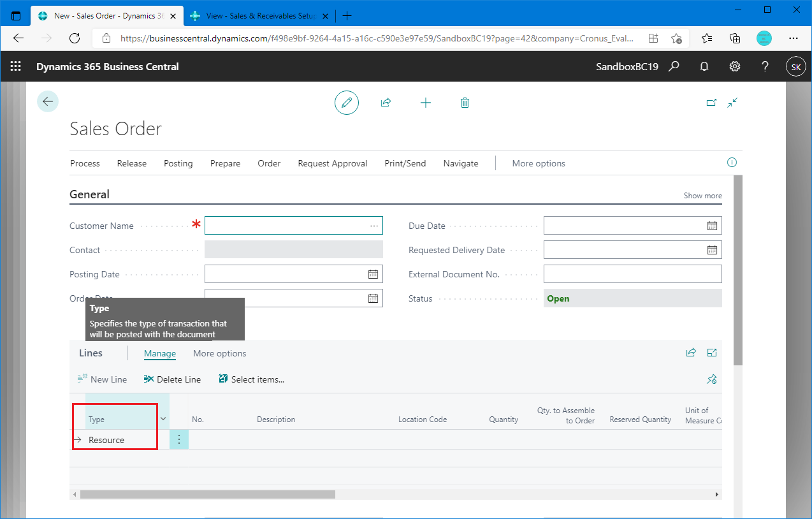Open the Microsoft app launcher waffle
This screenshot has height=519, width=812.
15,66
